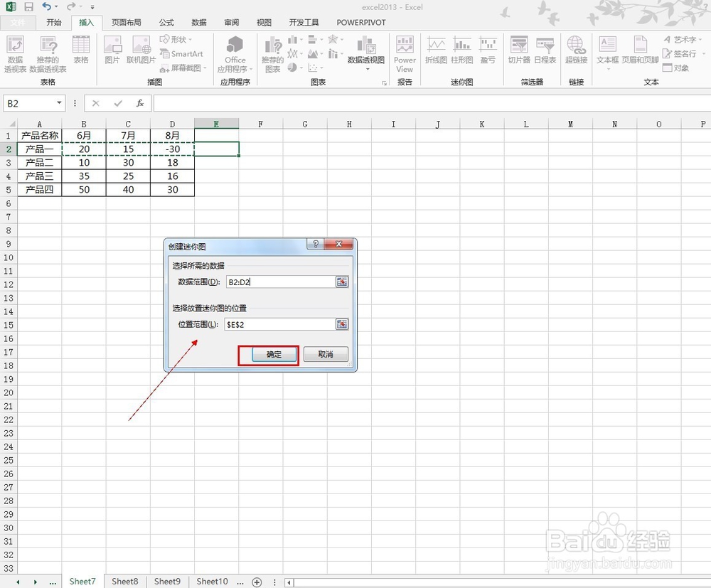Dismiss the dialog with 取消 button
Screen dimensions: 711x588
click(x=325, y=354)
